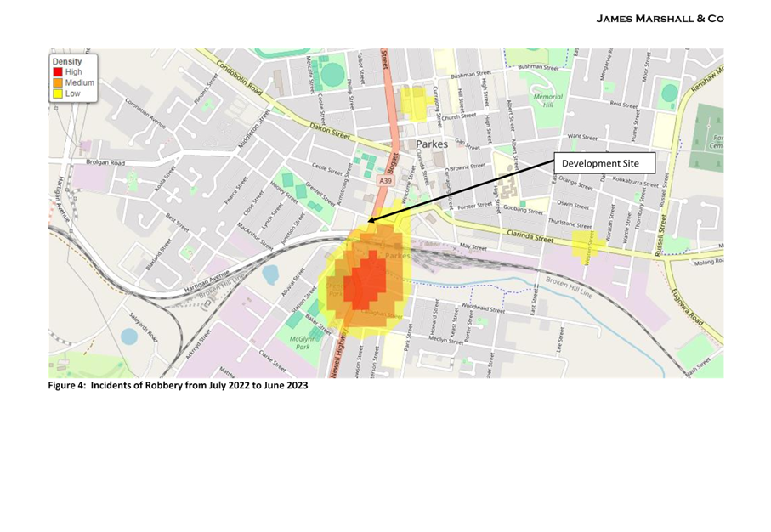Click the red high-density robbery hotspot
The width and height of the screenshot is (771, 532).
click(365, 281)
